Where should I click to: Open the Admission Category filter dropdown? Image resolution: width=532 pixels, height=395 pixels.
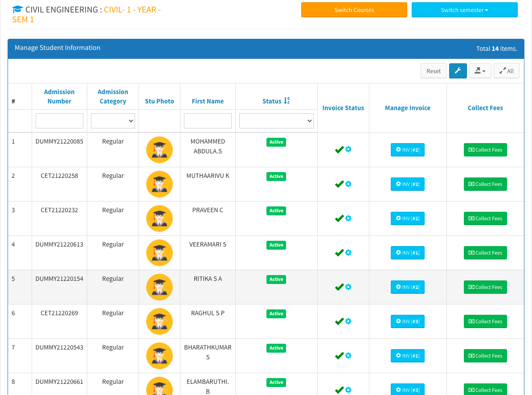pyautogui.click(x=113, y=121)
